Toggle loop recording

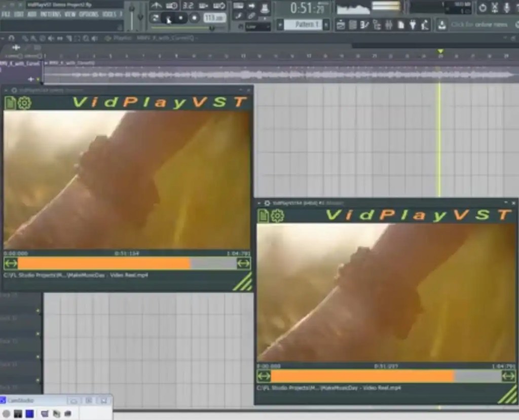[219, 6]
